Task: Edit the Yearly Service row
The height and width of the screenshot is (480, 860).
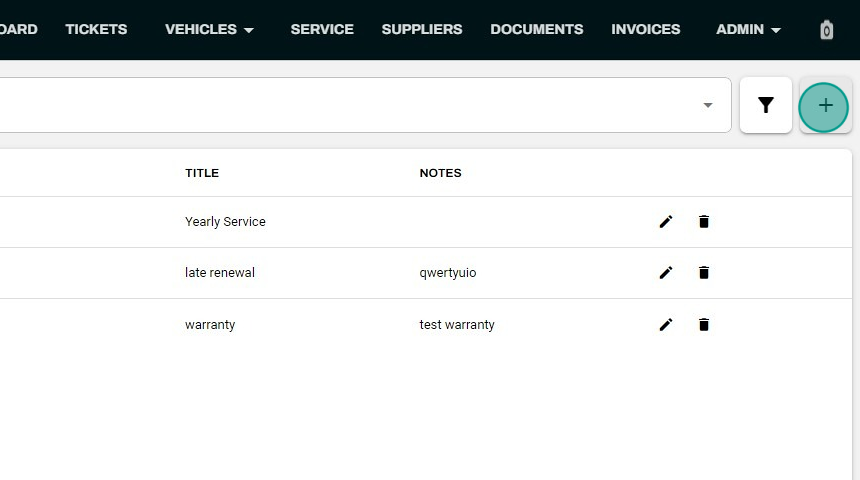Action: pos(666,222)
